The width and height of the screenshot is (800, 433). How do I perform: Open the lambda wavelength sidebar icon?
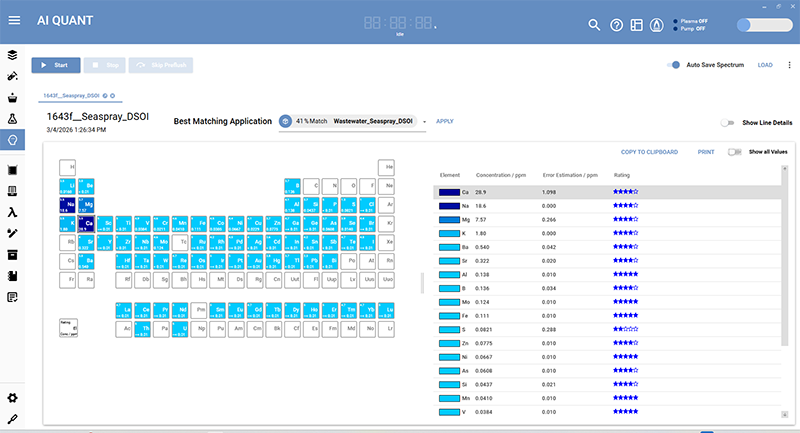point(13,211)
